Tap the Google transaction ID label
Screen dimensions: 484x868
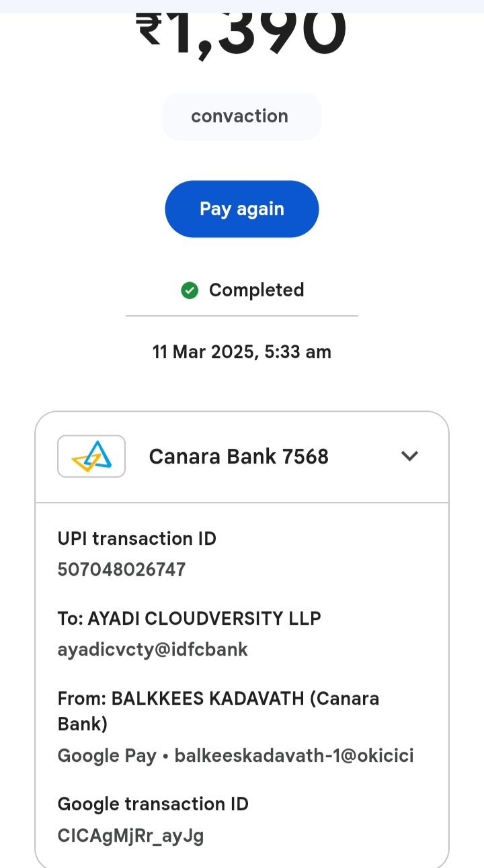click(x=153, y=804)
